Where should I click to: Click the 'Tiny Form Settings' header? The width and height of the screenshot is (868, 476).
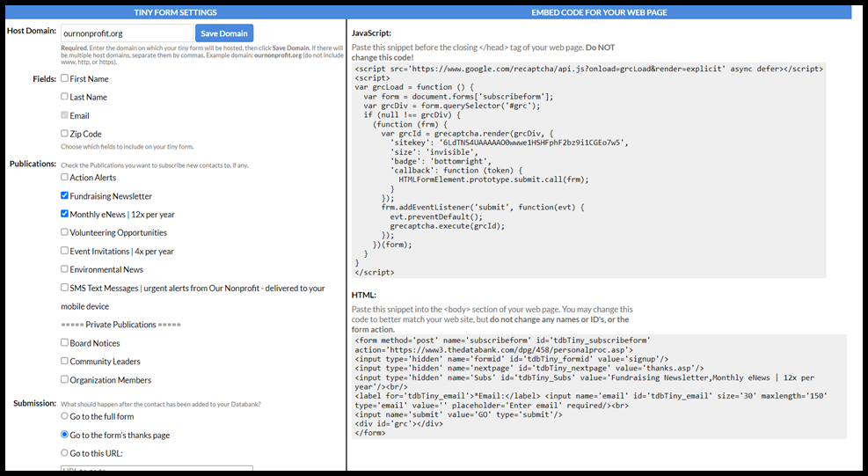[176, 12]
